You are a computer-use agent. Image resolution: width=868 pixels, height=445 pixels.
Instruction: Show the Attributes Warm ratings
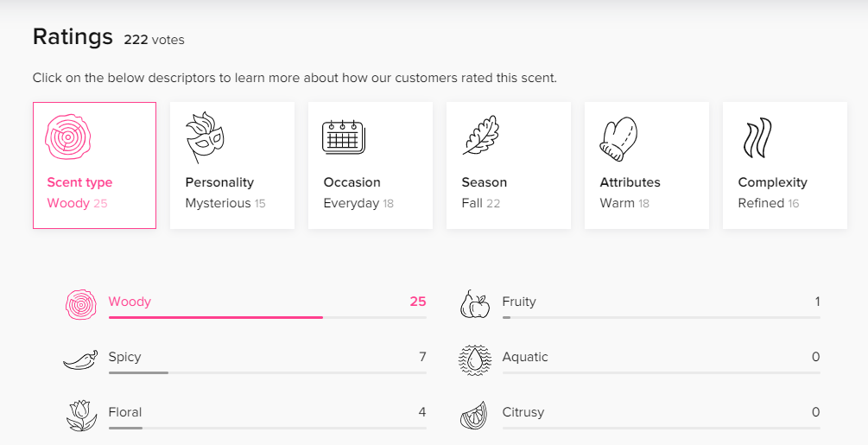coord(647,165)
